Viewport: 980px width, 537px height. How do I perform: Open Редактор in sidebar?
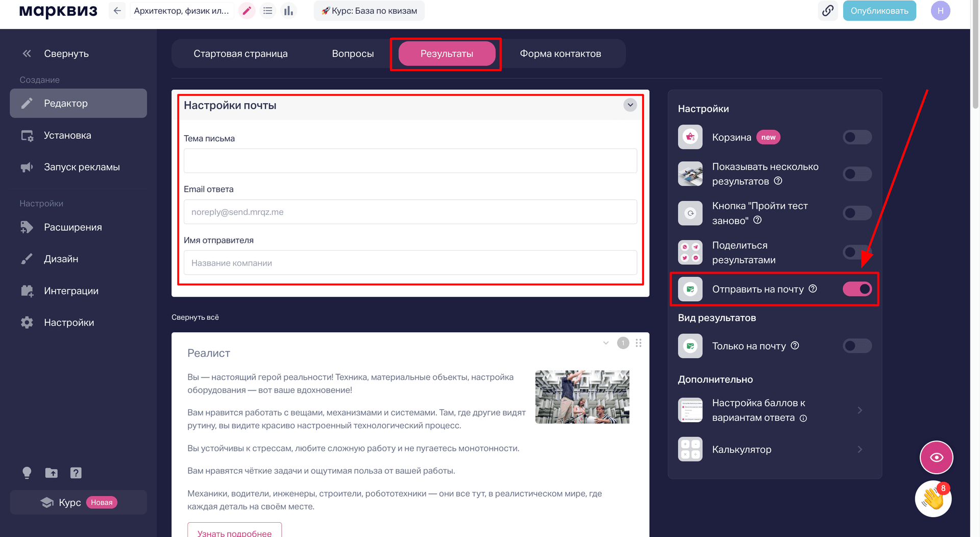[78, 103]
